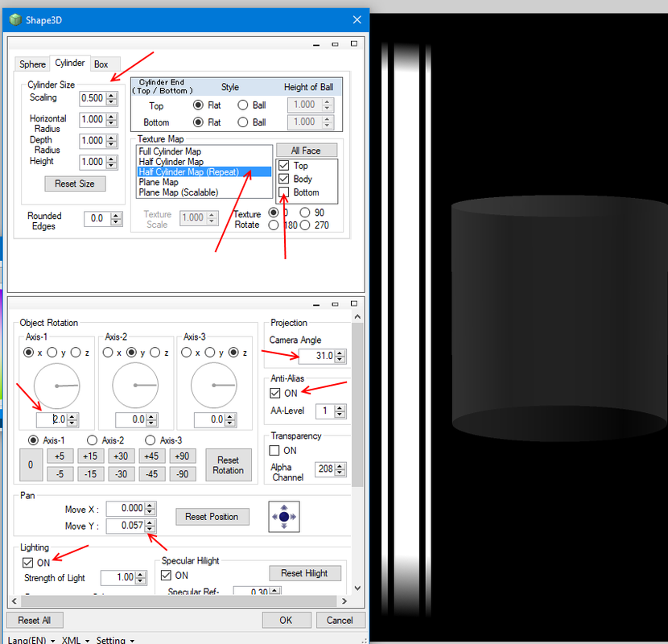
Task: Switch to the Sphere tab
Action: pos(32,64)
